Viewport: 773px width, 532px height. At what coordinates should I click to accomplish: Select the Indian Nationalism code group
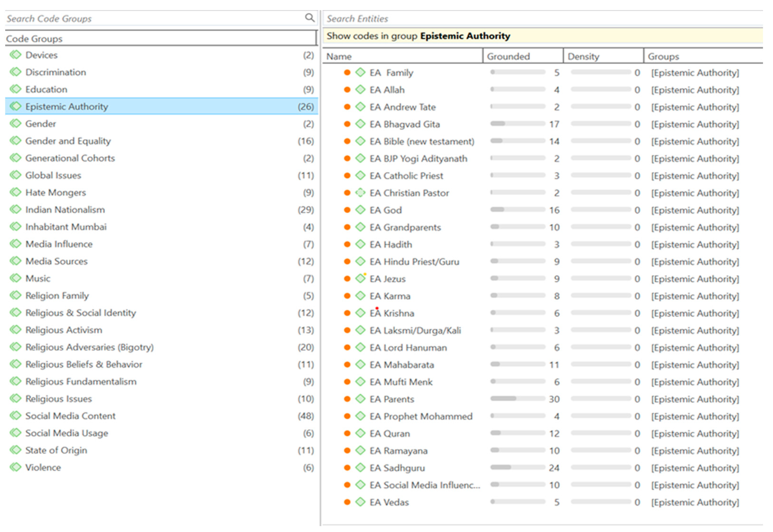tap(65, 210)
